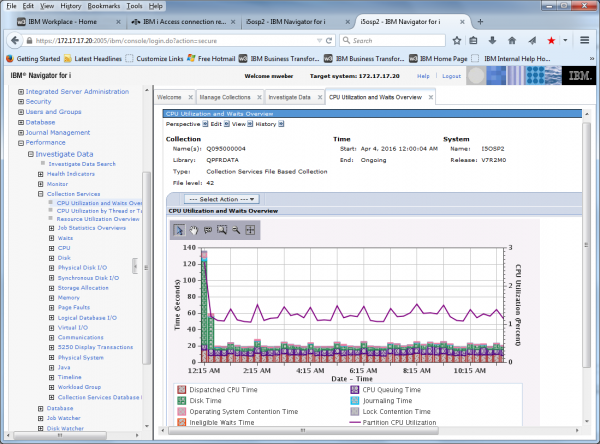Expand the Disk tree node
This screenshot has height=444, width=600.
tap(51, 258)
